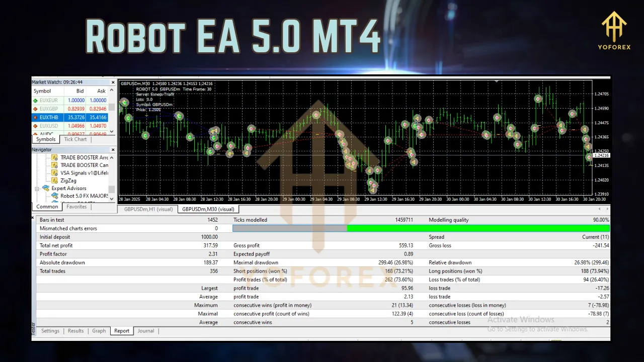This screenshot has height=362, width=644.
Task: Select ZigZag indicator in Navigator tree
Action: [68, 180]
